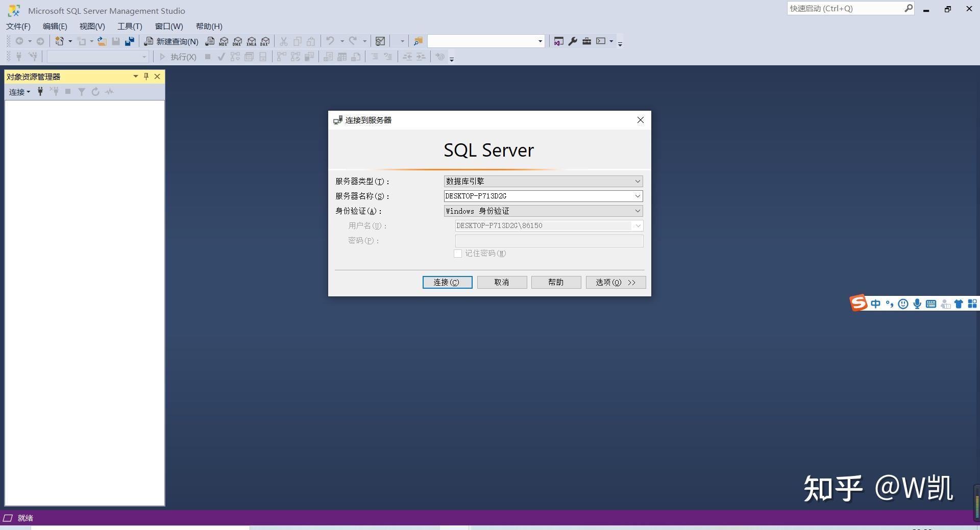
Task: Open the Sogou soft keyboard
Action: [931, 304]
